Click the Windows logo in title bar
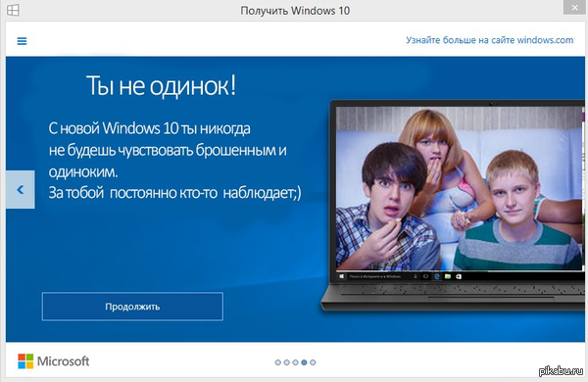The height and width of the screenshot is (382, 588). click(x=13, y=10)
